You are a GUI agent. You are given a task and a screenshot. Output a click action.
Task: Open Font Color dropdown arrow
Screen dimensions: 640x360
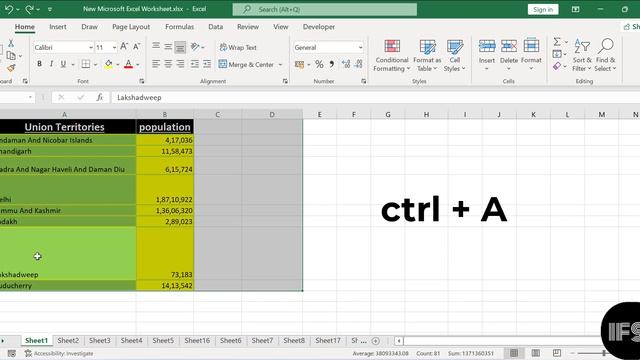(138, 64)
